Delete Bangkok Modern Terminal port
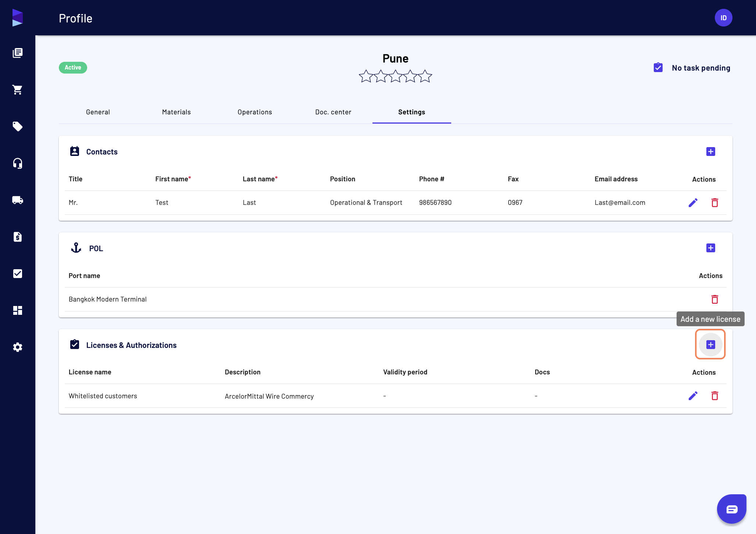Viewport: 756px width, 534px height. pyautogui.click(x=715, y=299)
